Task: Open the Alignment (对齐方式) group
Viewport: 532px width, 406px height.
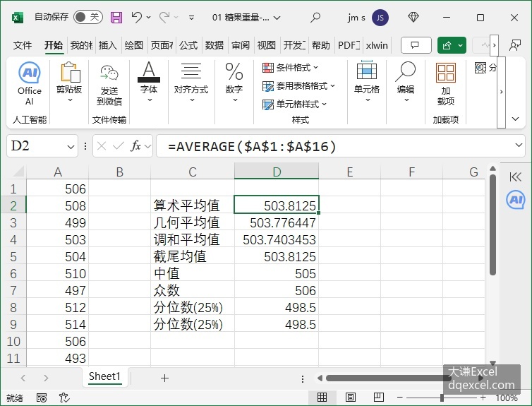Action: [191, 82]
